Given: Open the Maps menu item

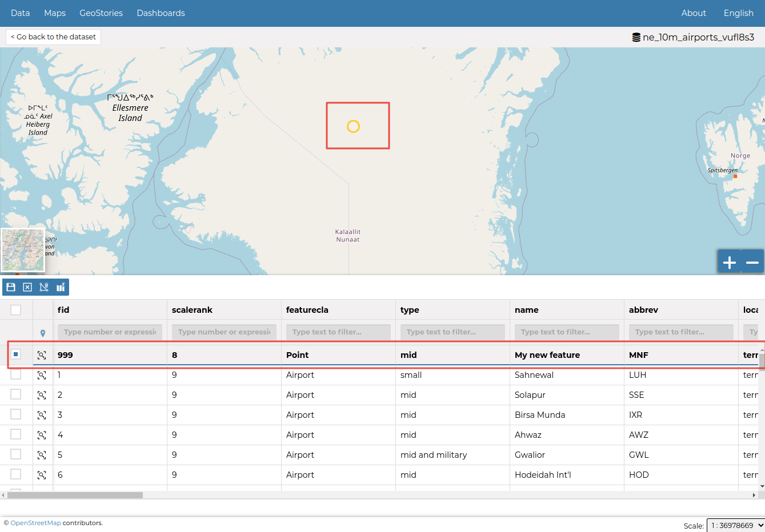Looking at the screenshot, I should click(x=55, y=13).
